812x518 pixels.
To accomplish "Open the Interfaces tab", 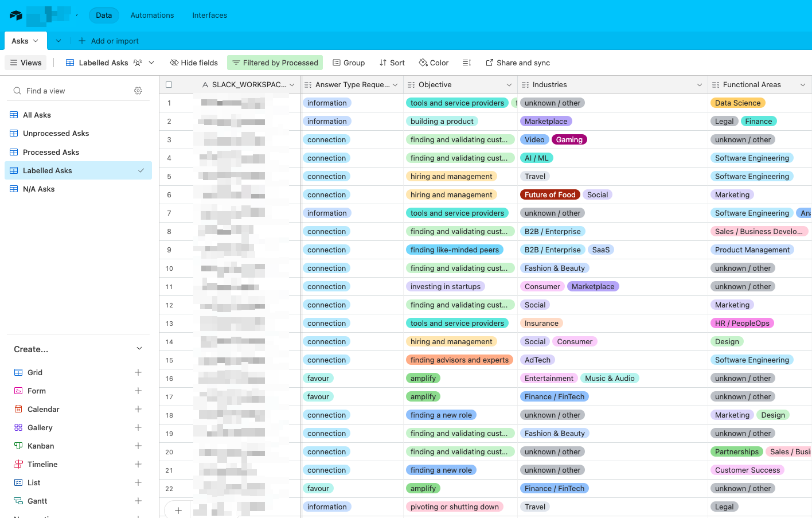I will click(x=209, y=15).
